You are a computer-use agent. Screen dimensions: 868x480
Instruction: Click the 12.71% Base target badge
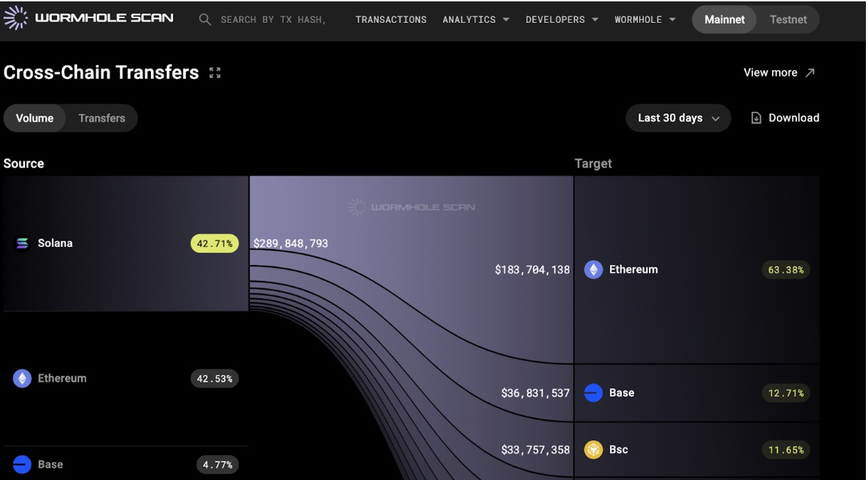point(786,393)
